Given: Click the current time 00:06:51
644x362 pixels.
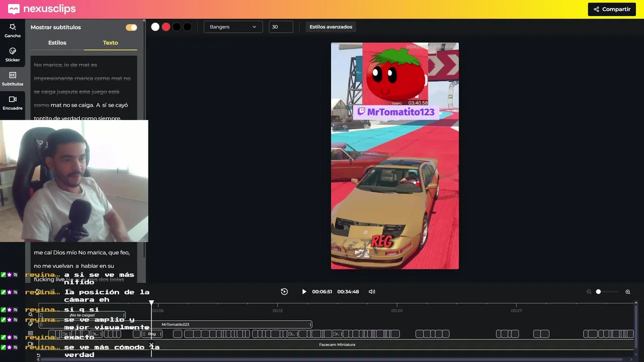Looking at the screenshot, I should tap(322, 292).
